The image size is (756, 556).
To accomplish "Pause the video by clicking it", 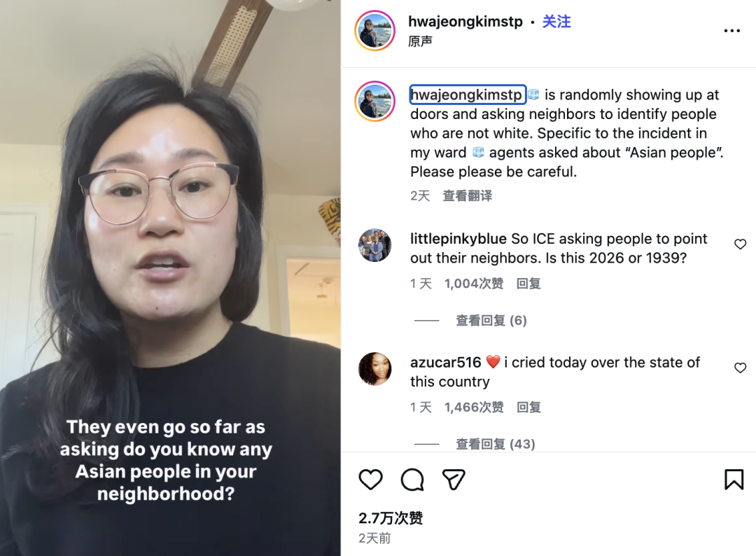I will [170, 278].
